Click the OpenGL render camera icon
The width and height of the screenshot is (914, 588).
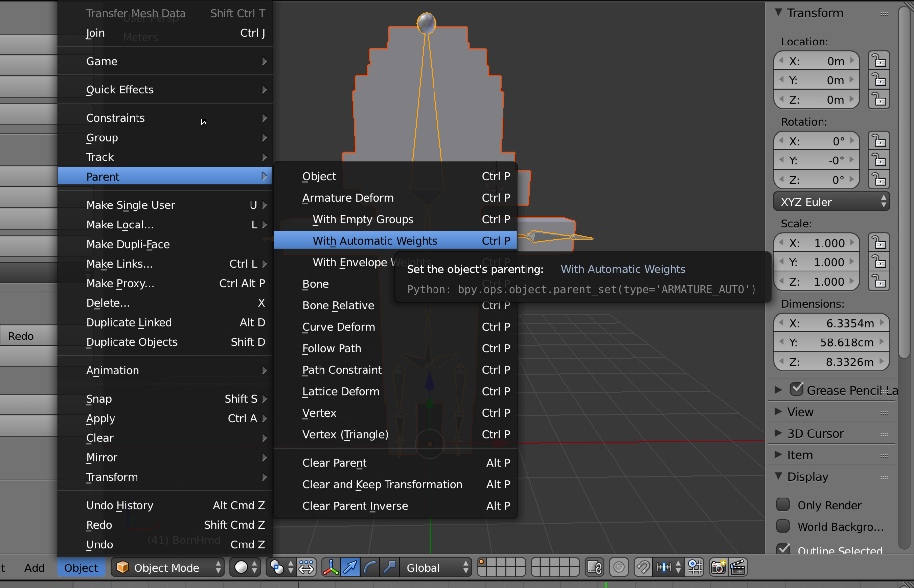click(x=718, y=567)
